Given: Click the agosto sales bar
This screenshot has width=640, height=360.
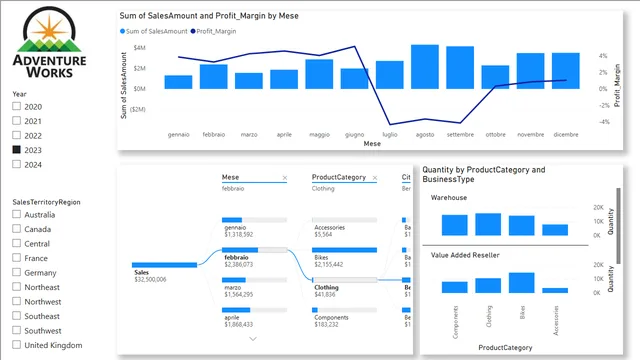Looking at the screenshot, I should click(x=425, y=67).
